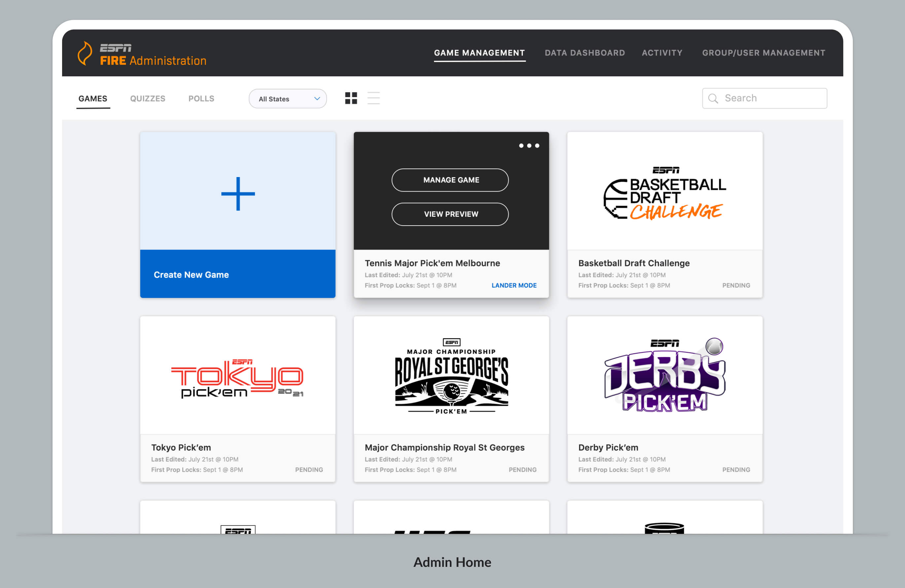Click Create New Game label
Viewport: 905px width, 588px height.
click(x=191, y=275)
